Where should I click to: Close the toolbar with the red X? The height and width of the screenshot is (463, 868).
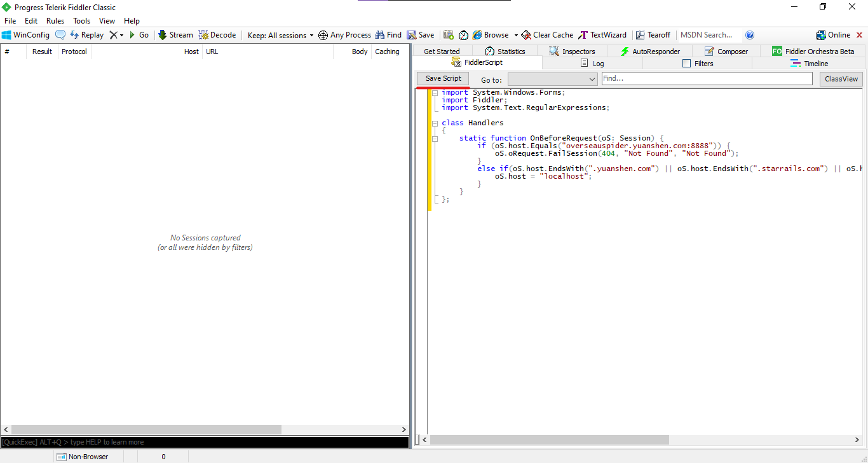[x=860, y=35]
